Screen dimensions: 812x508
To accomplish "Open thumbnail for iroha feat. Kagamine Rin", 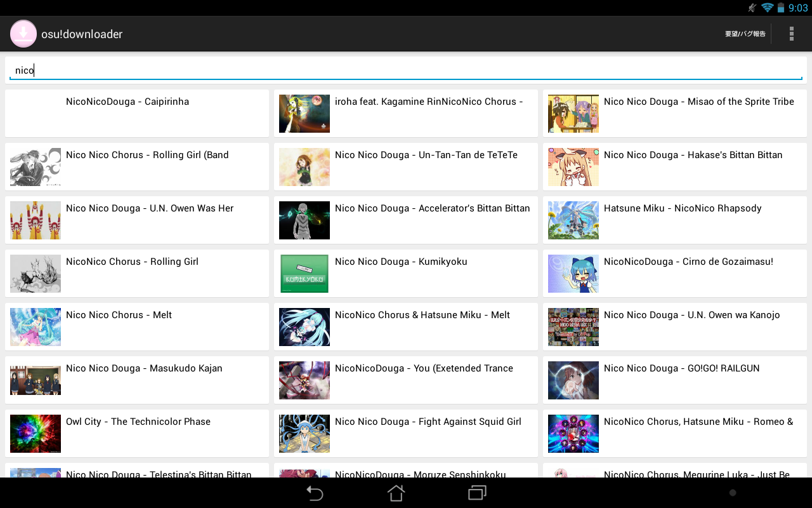I will pyautogui.click(x=304, y=114).
